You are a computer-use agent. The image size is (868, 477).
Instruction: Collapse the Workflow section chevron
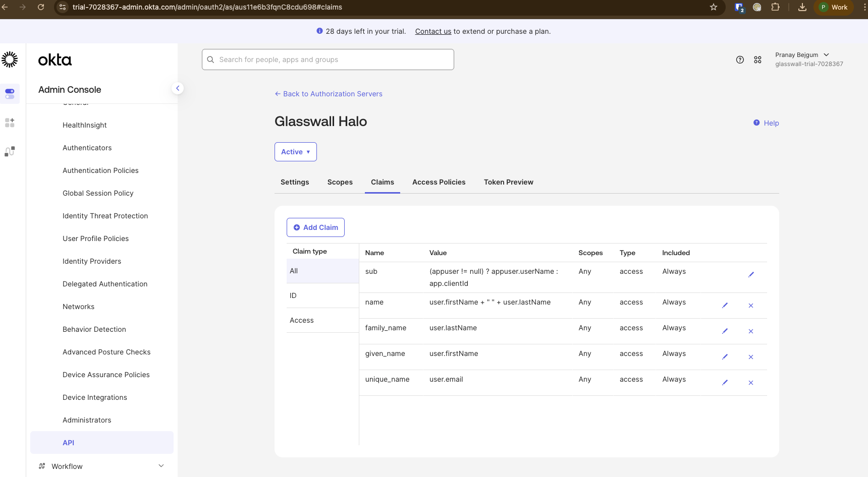tap(161, 465)
